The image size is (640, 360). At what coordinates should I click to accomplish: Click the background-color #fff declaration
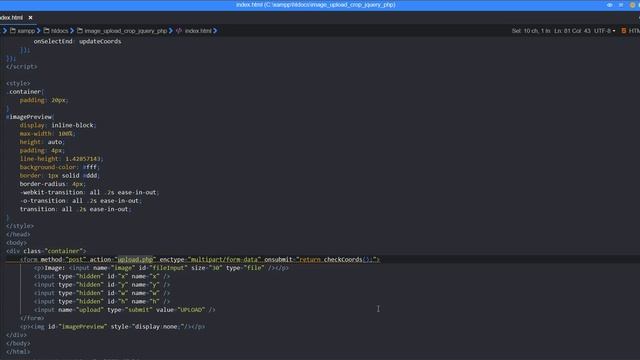tap(60, 167)
